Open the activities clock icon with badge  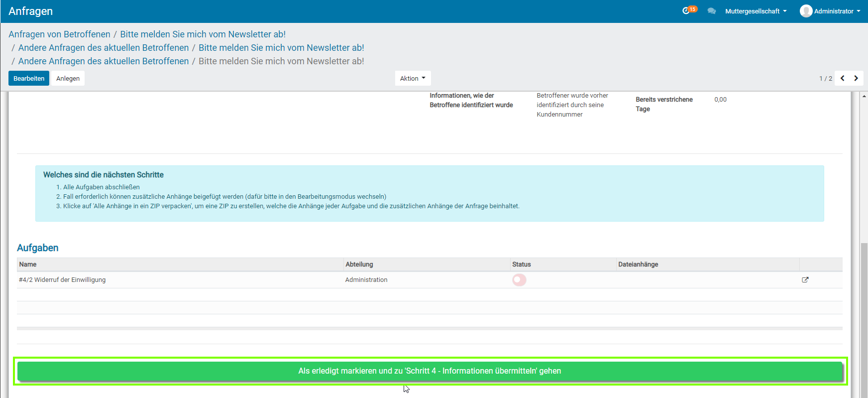coord(687,11)
